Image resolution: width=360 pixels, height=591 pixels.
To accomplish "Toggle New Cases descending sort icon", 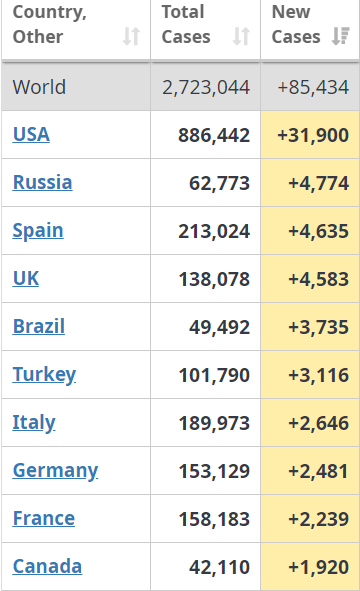I will pos(341,36).
